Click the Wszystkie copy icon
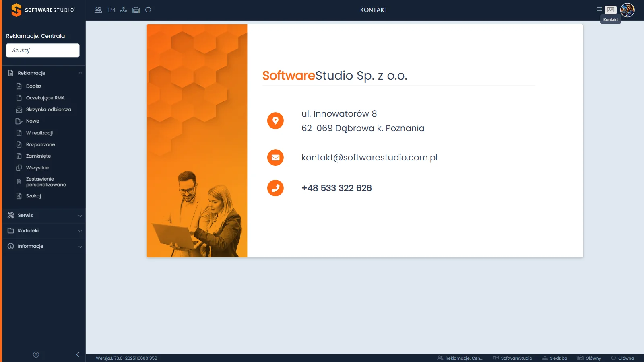The width and height of the screenshot is (644, 362). pos(19,168)
